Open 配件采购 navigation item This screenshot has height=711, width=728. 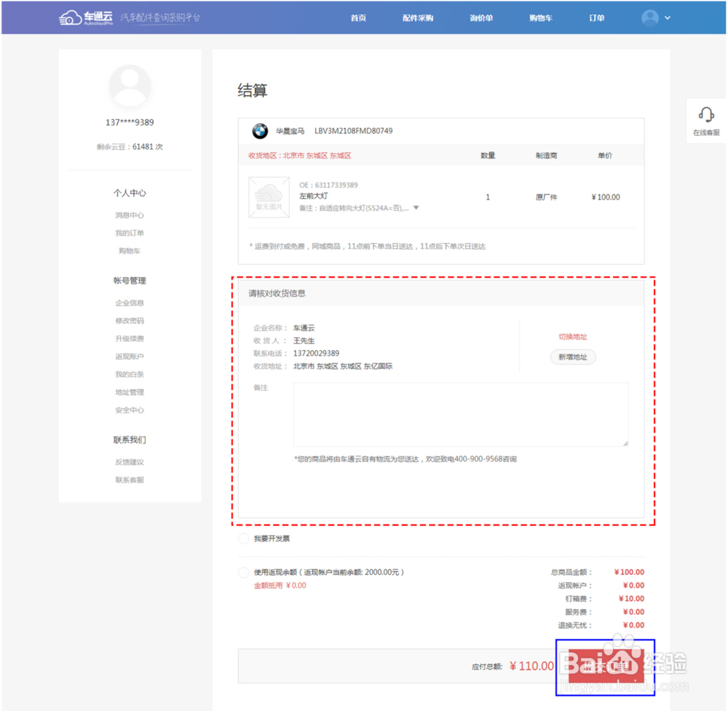pyautogui.click(x=417, y=17)
